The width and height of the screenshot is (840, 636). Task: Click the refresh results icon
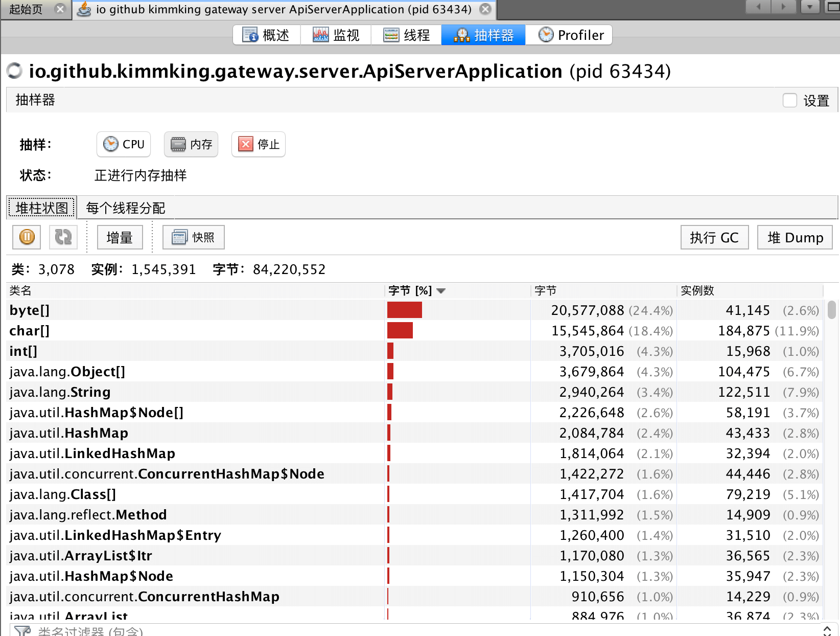tap(63, 237)
